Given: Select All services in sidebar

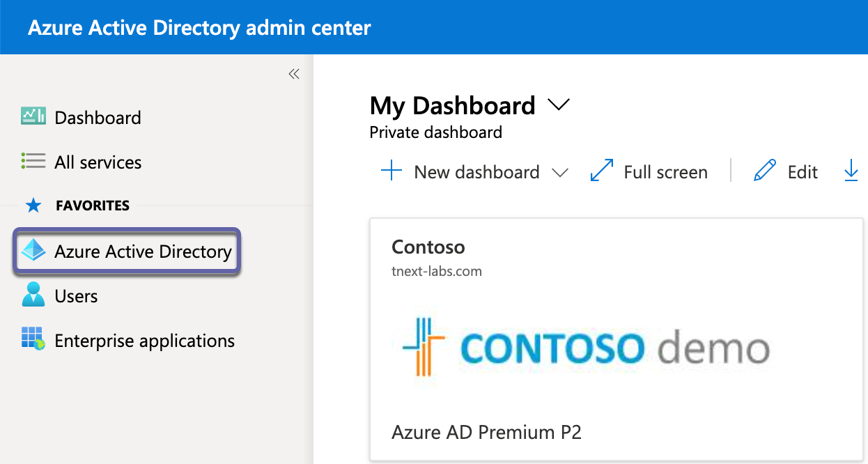Looking at the screenshot, I should click(98, 162).
